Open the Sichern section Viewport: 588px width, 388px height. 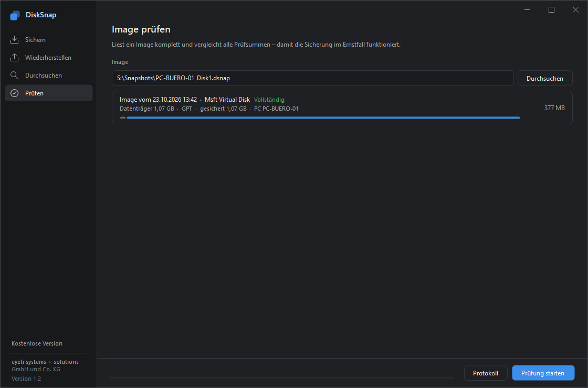[49, 40]
